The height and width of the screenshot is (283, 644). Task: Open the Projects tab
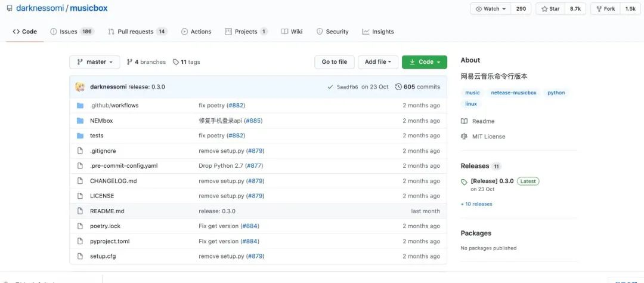point(246,32)
